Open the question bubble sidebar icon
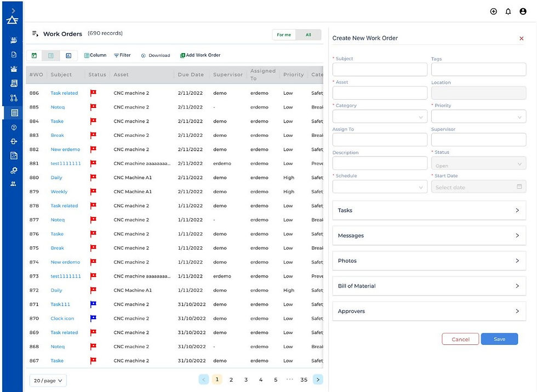Viewport: 537px width, 392px height. coord(14,128)
